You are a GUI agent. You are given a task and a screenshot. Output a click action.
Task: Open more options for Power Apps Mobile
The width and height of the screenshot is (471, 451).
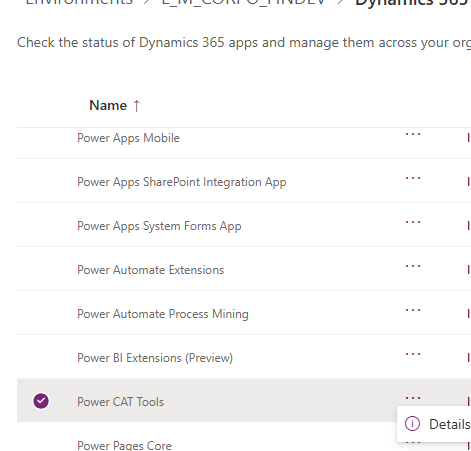413,134
